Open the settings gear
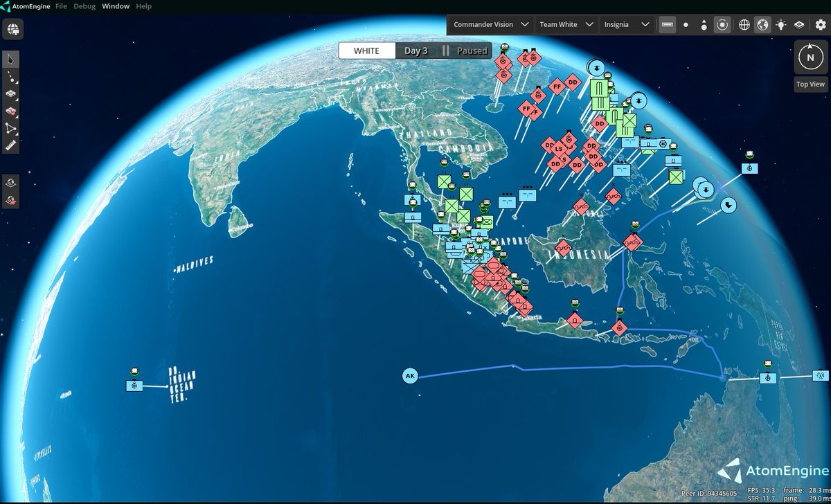831x504 pixels. pyautogui.click(x=821, y=24)
